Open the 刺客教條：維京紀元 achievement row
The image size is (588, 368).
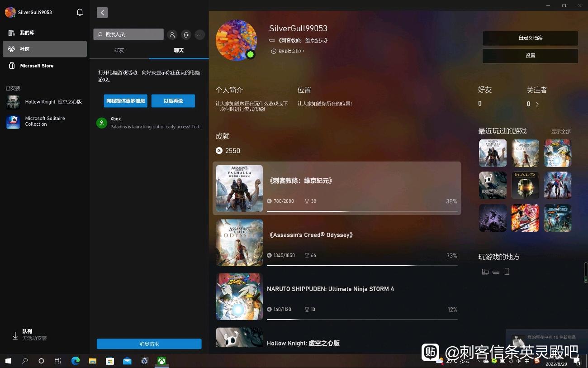(337, 188)
